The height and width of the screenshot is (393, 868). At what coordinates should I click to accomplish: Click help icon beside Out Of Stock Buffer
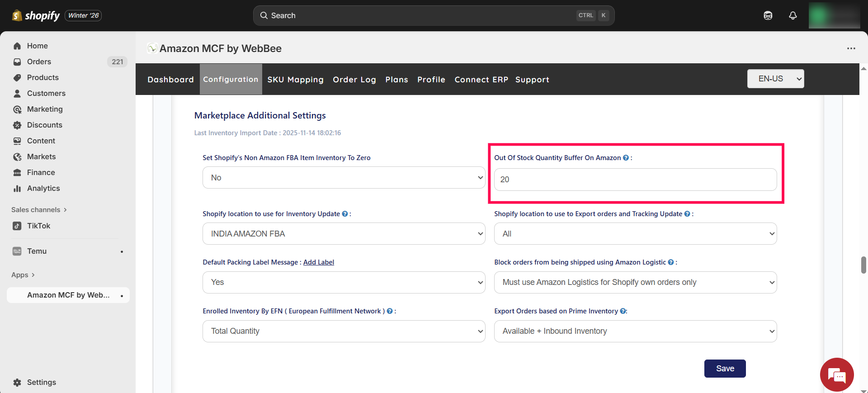click(x=626, y=158)
